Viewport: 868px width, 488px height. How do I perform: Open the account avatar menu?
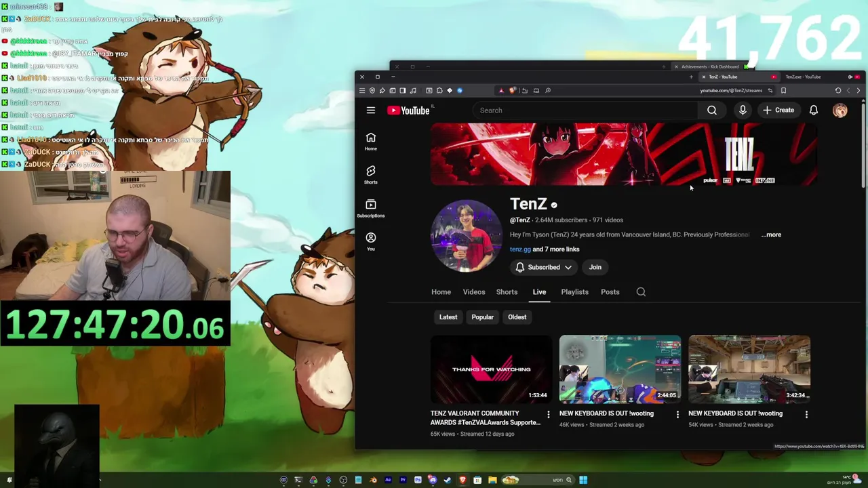(x=840, y=110)
